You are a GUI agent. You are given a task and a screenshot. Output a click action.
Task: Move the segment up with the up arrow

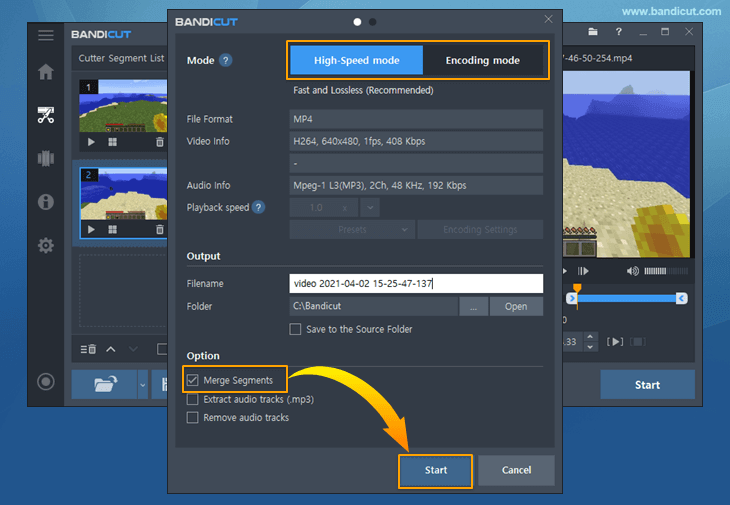tap(111, 349)
